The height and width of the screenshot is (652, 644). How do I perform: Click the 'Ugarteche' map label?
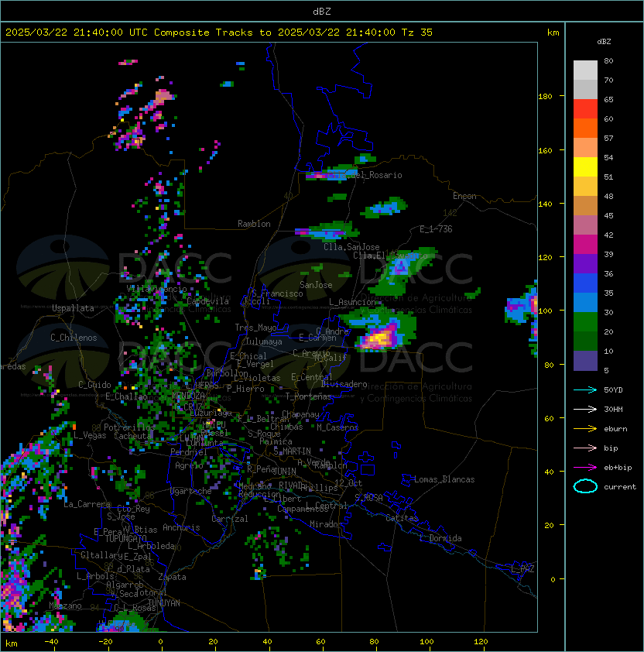tap(190, 491)
